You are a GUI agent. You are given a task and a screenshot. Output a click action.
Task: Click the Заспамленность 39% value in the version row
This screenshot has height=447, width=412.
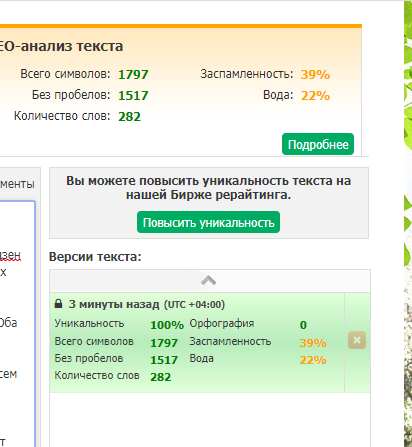(313, 343)
